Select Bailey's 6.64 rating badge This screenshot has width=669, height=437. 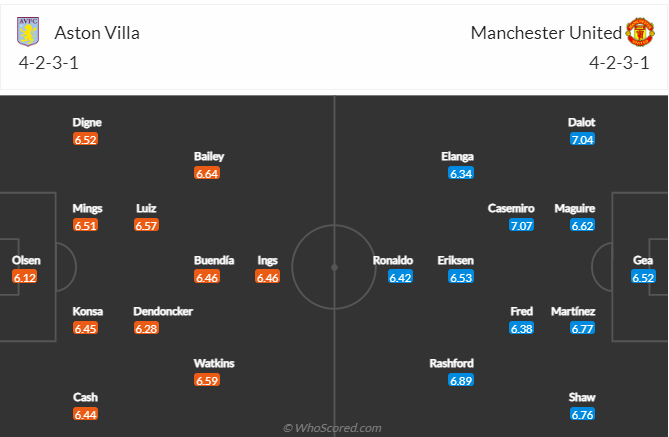pyautogui.click(x=207, y=174)
